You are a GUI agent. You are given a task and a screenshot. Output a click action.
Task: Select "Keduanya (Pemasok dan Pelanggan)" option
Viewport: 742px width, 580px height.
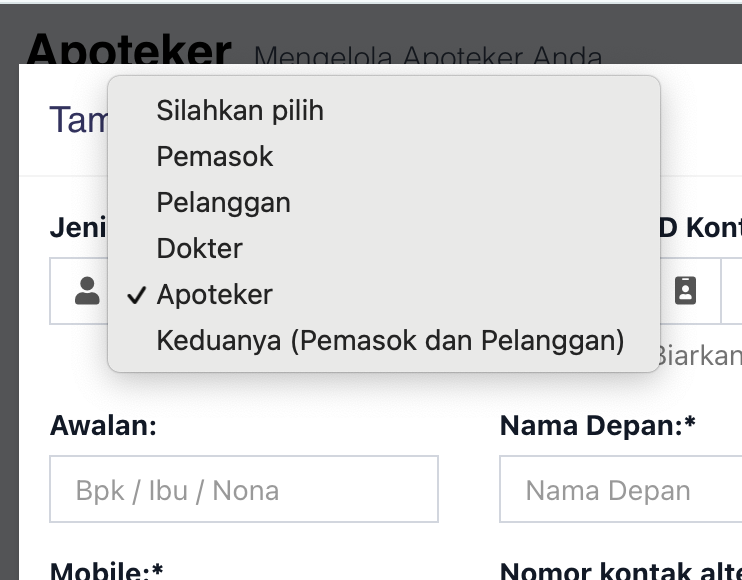tap(390, 340)
